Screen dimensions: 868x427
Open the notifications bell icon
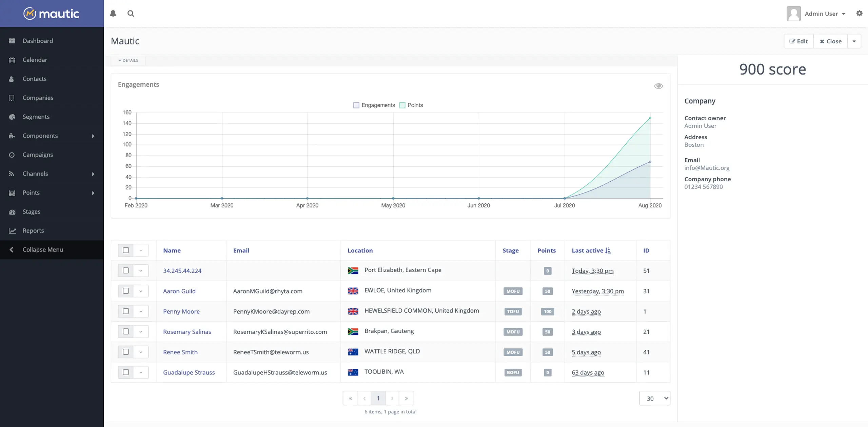pos(113,14)
